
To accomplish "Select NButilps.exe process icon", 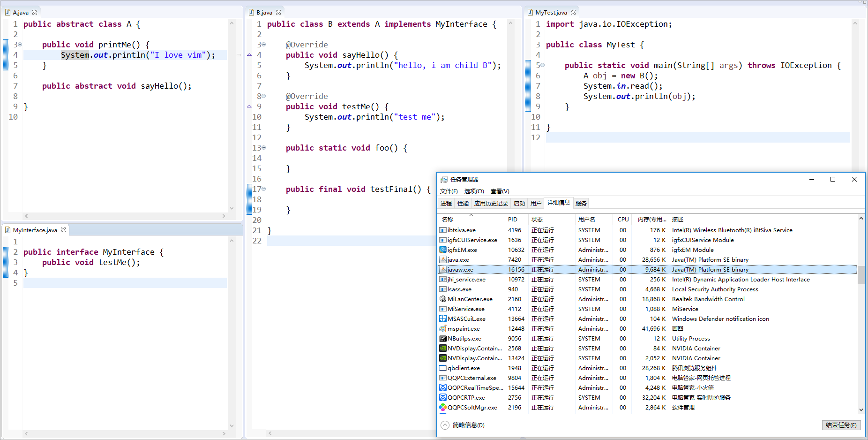I will click(x=443, y=338).
